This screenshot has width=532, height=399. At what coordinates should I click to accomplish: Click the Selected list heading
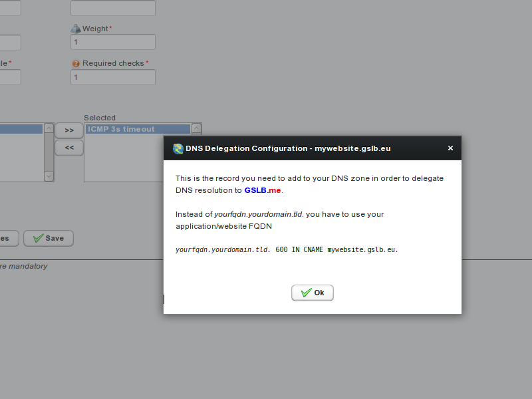[100, 118]
